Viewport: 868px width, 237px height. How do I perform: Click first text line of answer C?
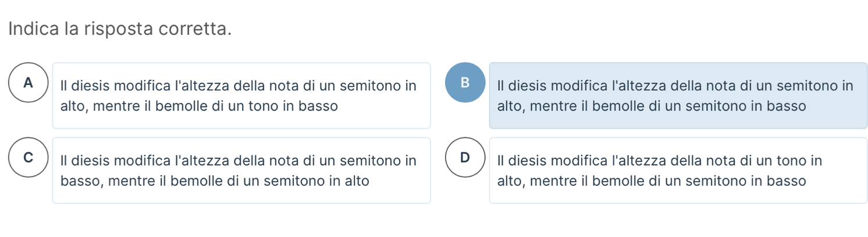point(239,160)
